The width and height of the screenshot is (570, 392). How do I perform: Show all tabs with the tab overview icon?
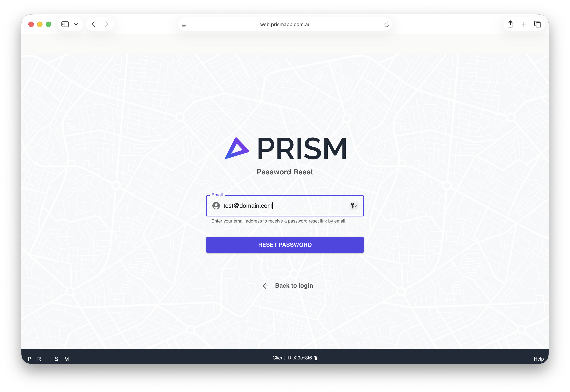click(538, 24)
